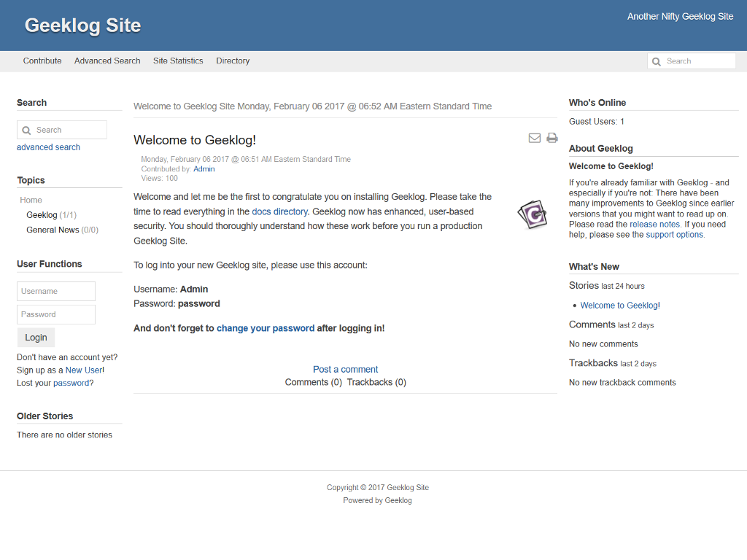747x560 pixels.
Task: Open the Directory menu item
Action: [x=233, y=61]
